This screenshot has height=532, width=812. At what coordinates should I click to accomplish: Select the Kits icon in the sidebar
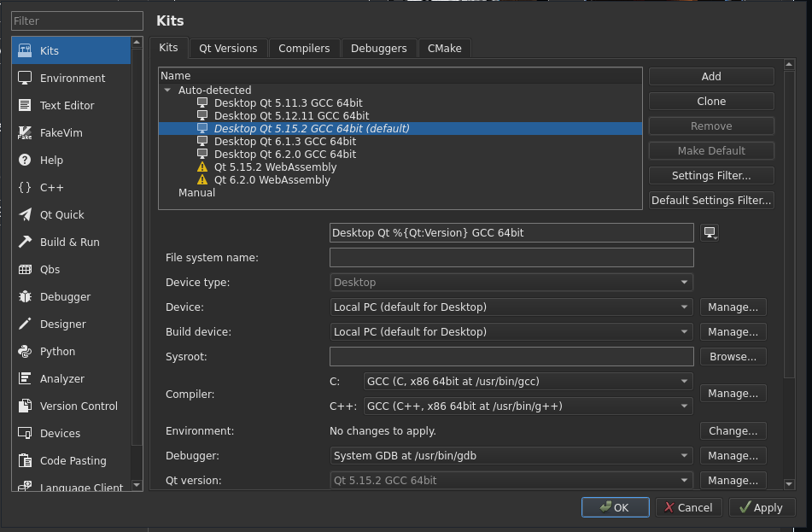pos(26,50)
